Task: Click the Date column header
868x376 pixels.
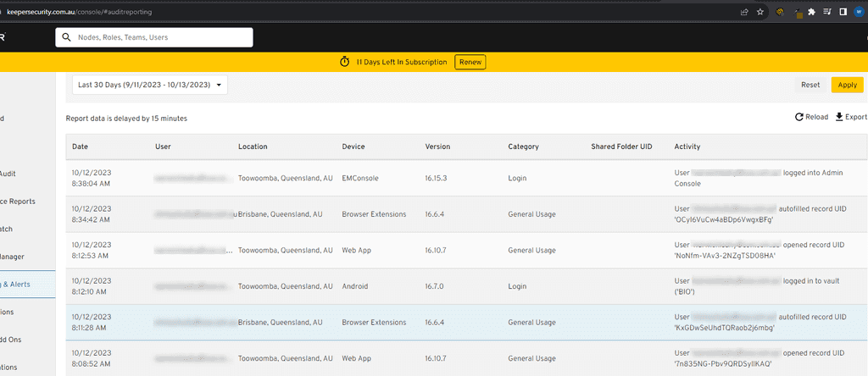Action: click(x=81, y=147)
